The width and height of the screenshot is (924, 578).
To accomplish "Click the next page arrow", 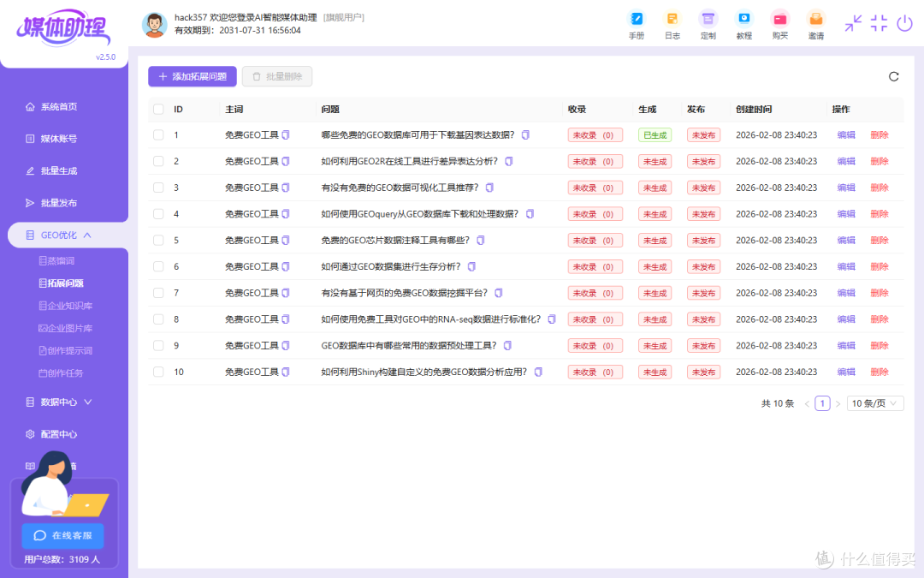I will (838, 404).
